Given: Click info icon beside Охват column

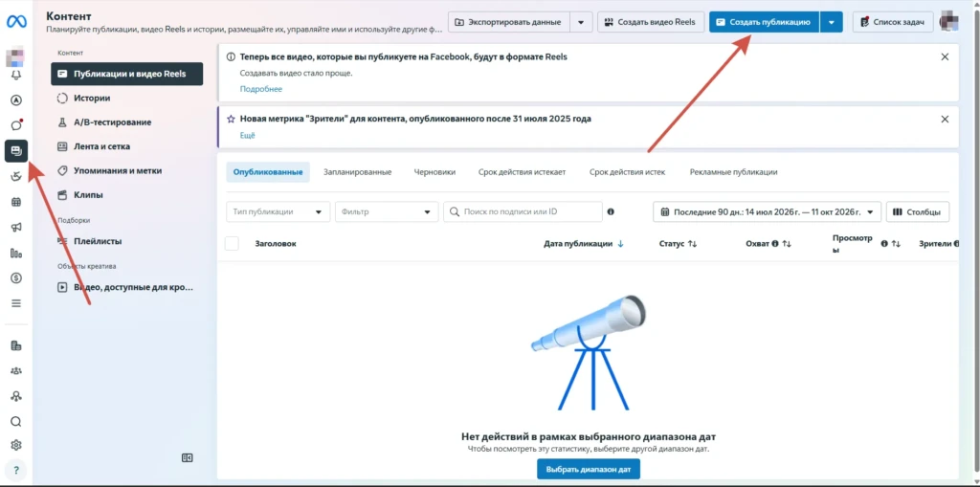Looking at the screenshot, I should point(775,244).
